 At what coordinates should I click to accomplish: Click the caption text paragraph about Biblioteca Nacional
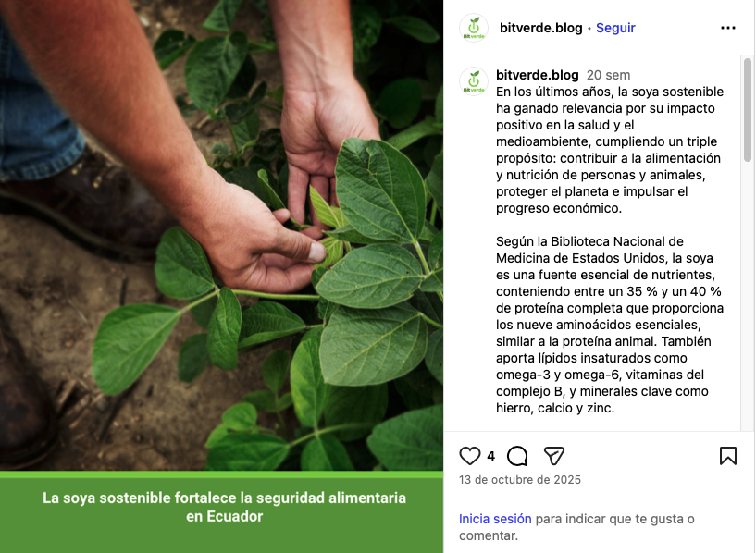pyautogui.click(x=610, y=325)
